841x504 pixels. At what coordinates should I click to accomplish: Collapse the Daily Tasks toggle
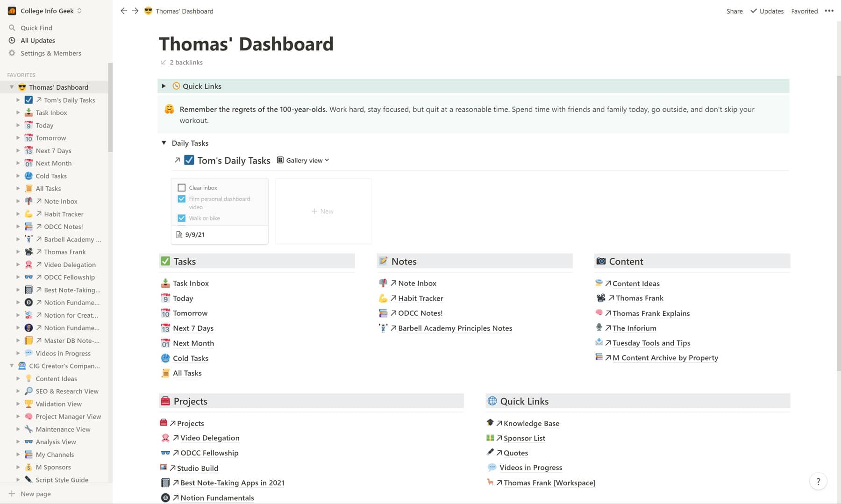coord(164,143)
